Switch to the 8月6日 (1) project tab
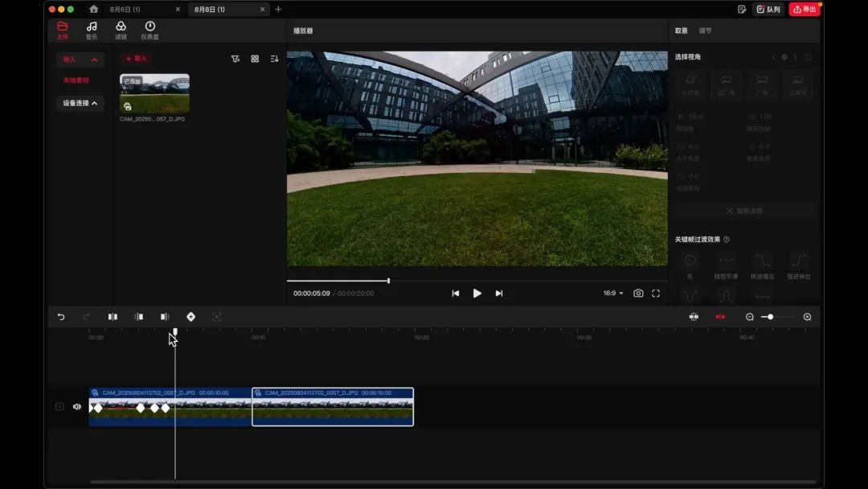Viewport: 868px width, 489px height. [125, 9]
